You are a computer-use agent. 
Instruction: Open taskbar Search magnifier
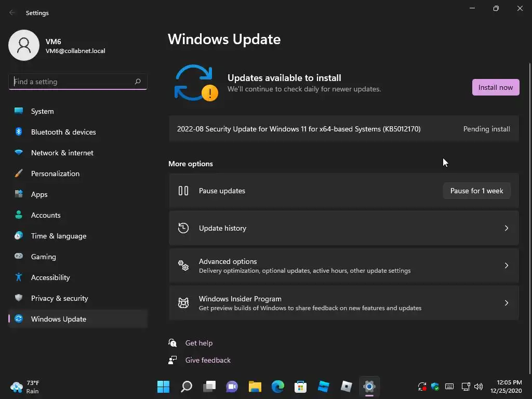coord(187,387)
